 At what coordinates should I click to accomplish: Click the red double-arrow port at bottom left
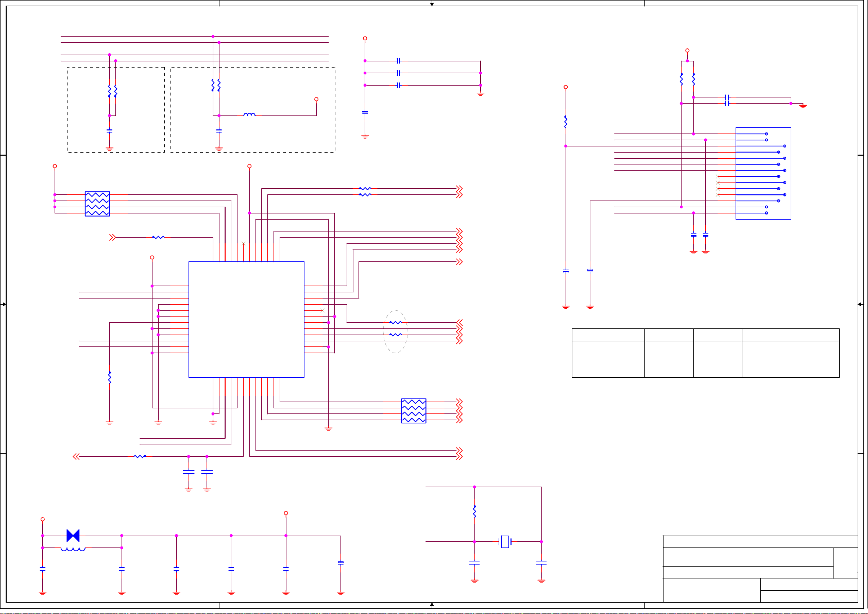[76, 456]
